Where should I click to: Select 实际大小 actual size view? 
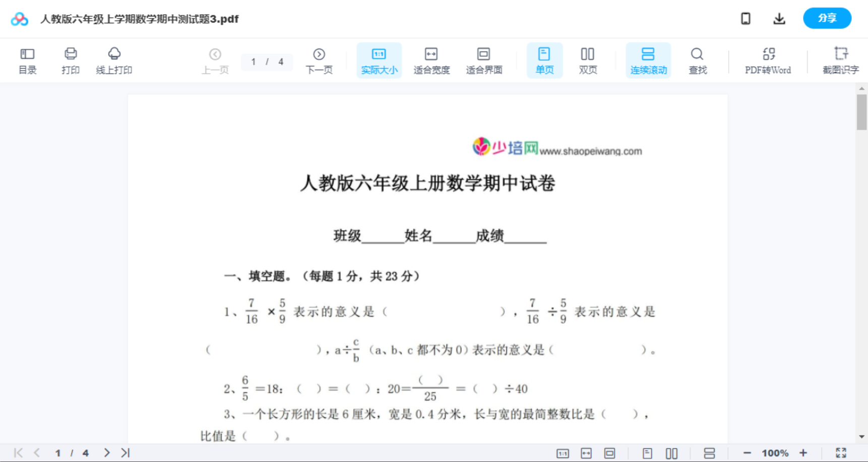coord(379,60)
